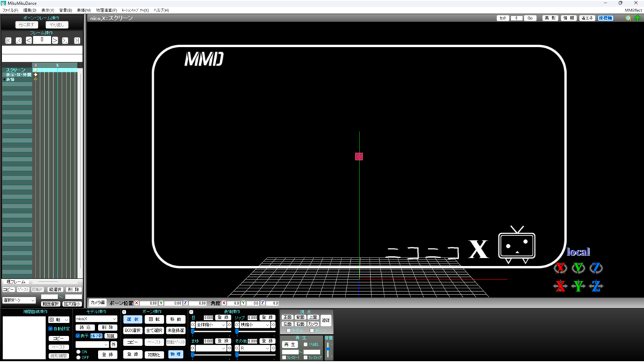This screenshot has width=644, height=362.
Task: Click the green Y rotation axis icon
Action: point(578,268)
